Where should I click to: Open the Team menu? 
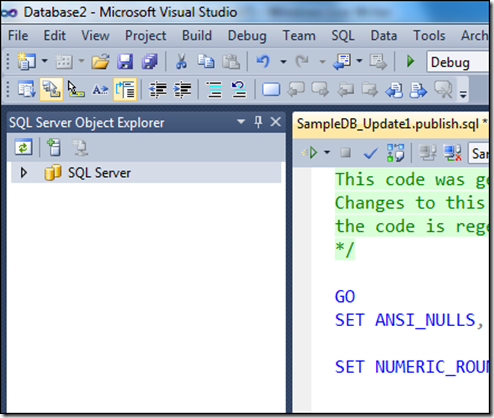299,36
